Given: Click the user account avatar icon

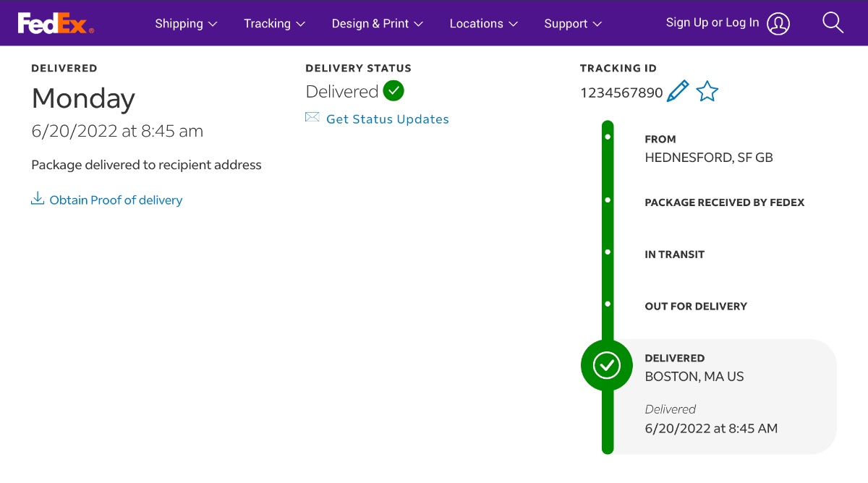Looking at the screenshot, I should pos(778,23).
